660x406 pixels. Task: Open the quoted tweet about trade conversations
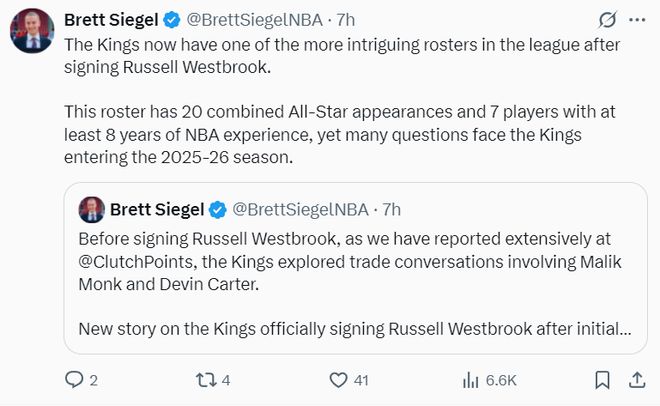pyautogui.click(x=350, y=270)
